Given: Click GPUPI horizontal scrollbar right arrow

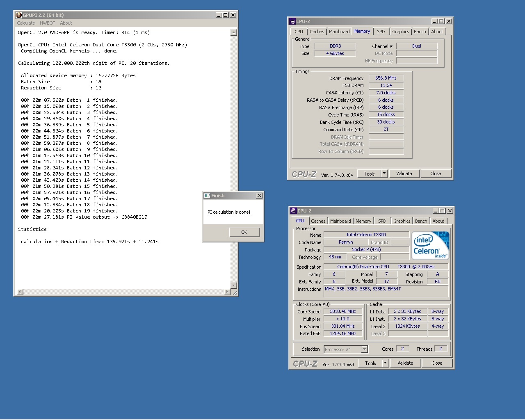Looking at the screenshot, I should tap(227, 292).
